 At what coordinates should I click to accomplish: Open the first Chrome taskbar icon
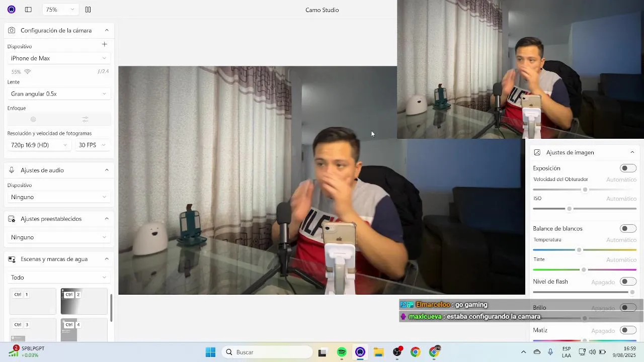tap(415, 352)
